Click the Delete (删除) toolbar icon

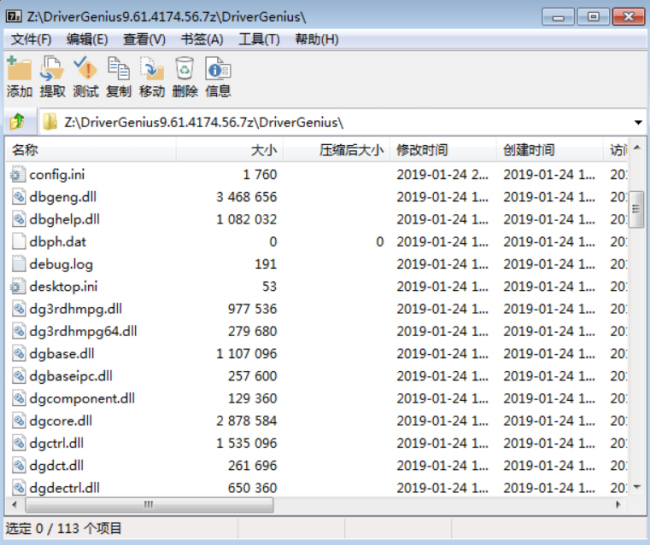click(x=185, y=68)
